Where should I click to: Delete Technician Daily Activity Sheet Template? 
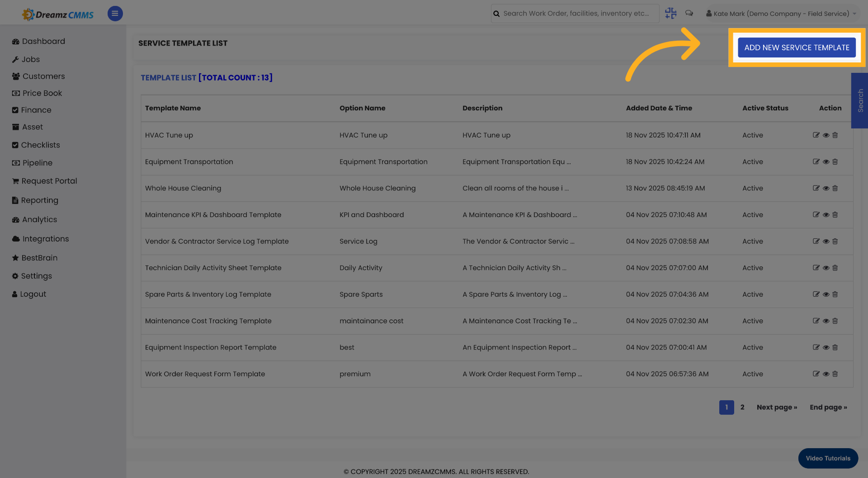coord(835,268)
